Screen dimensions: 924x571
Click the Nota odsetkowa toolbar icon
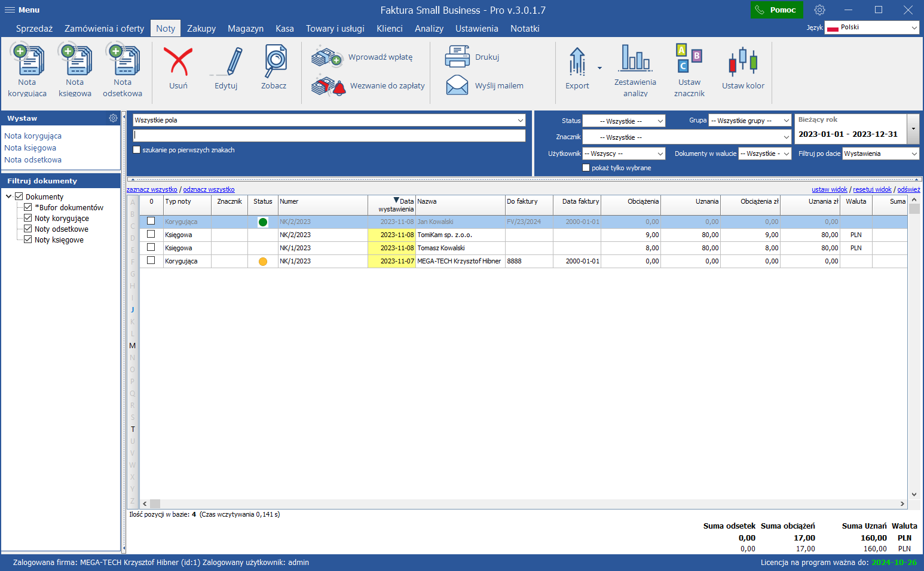point(123,60)
